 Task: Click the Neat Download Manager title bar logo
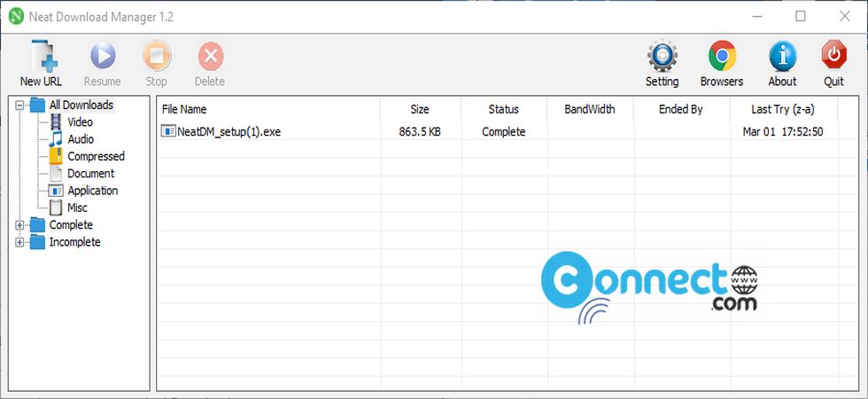click(x=16, y=17)
